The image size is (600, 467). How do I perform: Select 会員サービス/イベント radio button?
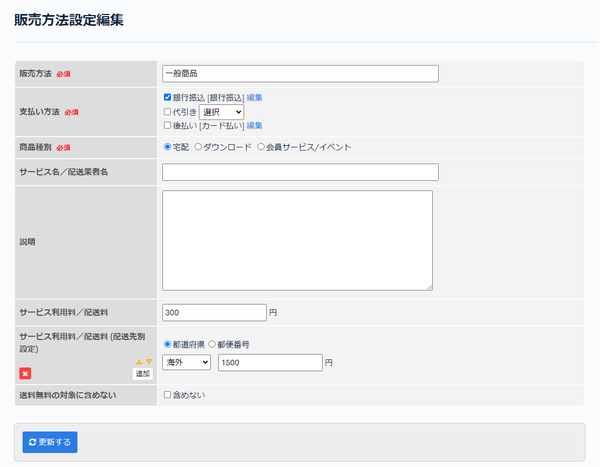coord(261,147)
